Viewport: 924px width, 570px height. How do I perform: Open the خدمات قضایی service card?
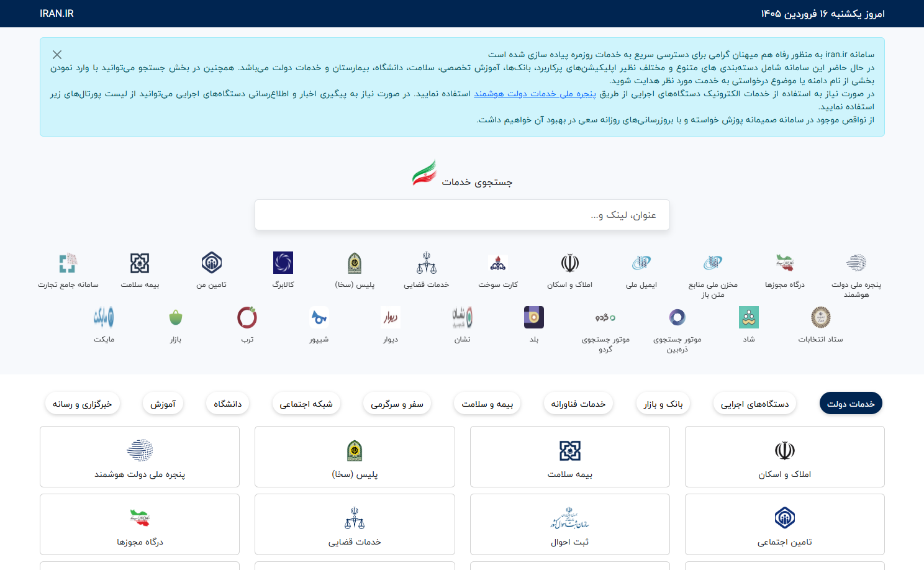pyautogui.click(x=355, y=525)
